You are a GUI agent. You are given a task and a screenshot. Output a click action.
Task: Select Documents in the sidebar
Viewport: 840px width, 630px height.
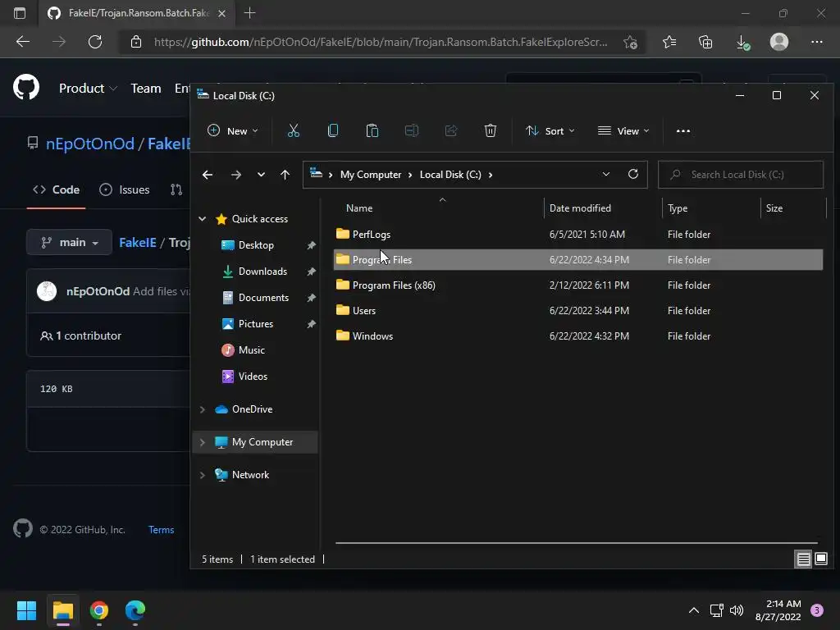pos(263,297)
